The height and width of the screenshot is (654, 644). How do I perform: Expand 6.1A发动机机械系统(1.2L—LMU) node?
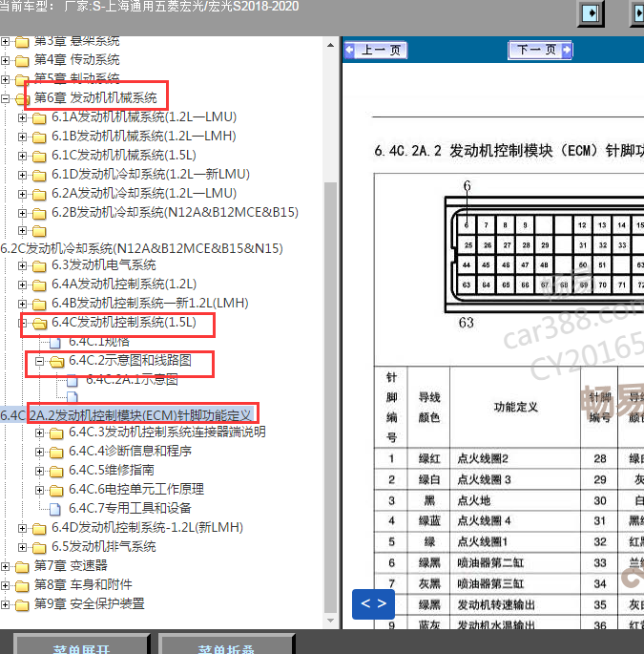(23, 117)
